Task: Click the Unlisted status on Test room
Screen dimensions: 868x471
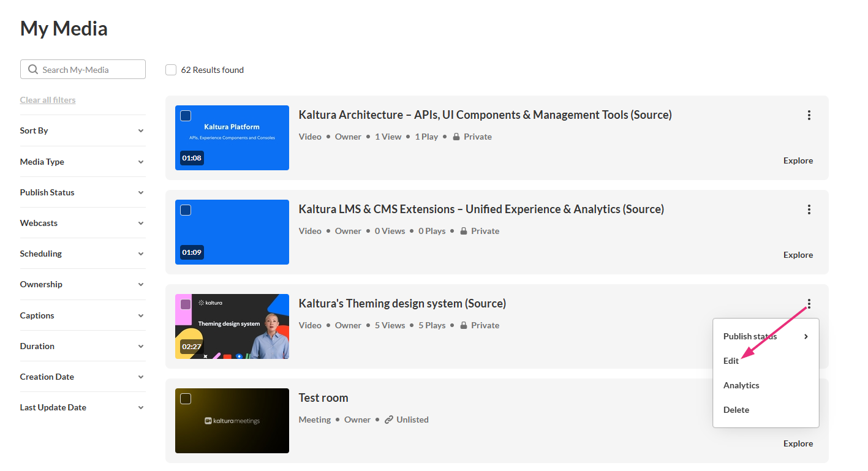Action: (x=412, y=420)
